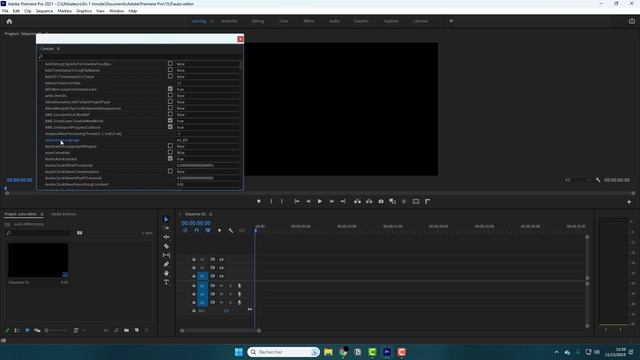Toggle V2 track output eye
The width and height of the screenshot is (640, 360).
(x=222, y=268)
